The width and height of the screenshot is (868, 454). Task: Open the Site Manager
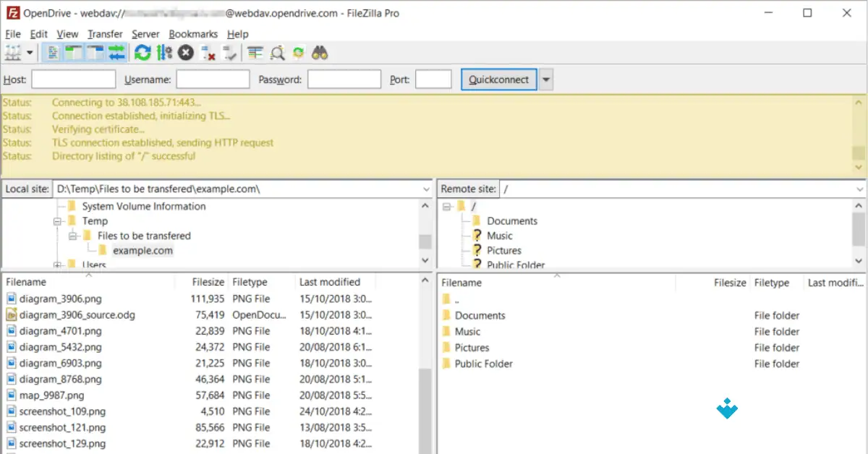(x=11, y=52)
